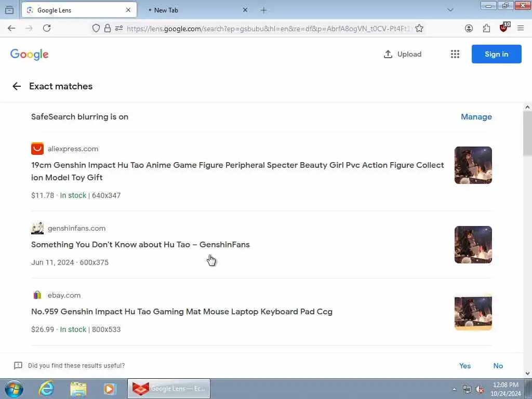Open the extensions puzzle icon
Image resolution: width=532 pixels, height=399 pixels.
click(x=486, y=28)
